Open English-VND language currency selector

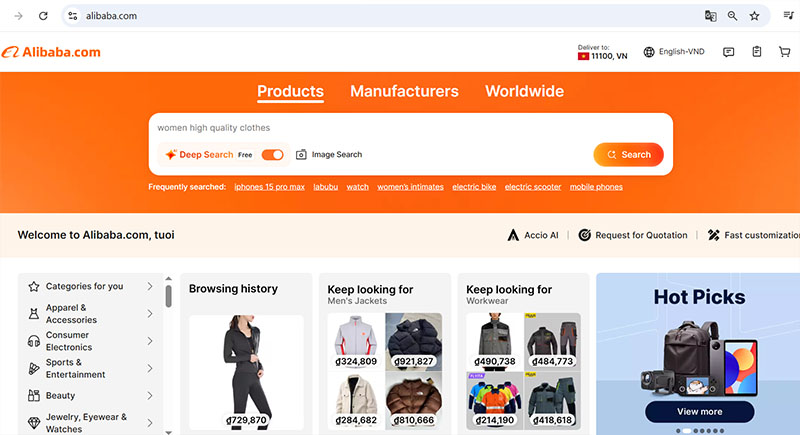coord(674,52)
